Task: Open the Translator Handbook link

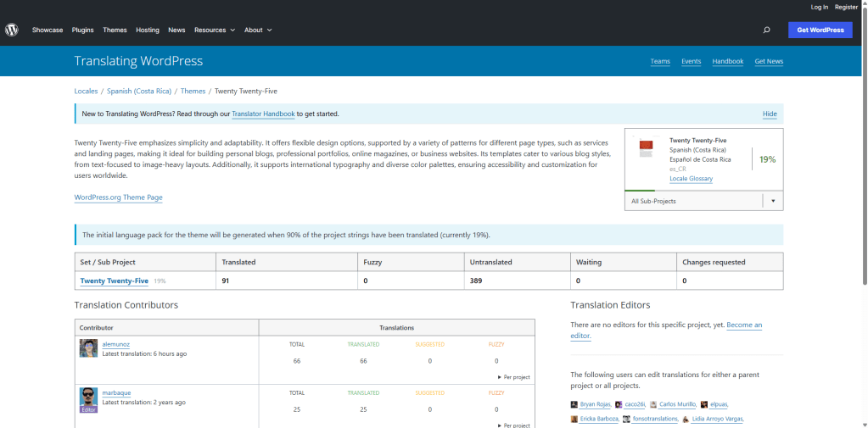Action: [x=264, y=114]
